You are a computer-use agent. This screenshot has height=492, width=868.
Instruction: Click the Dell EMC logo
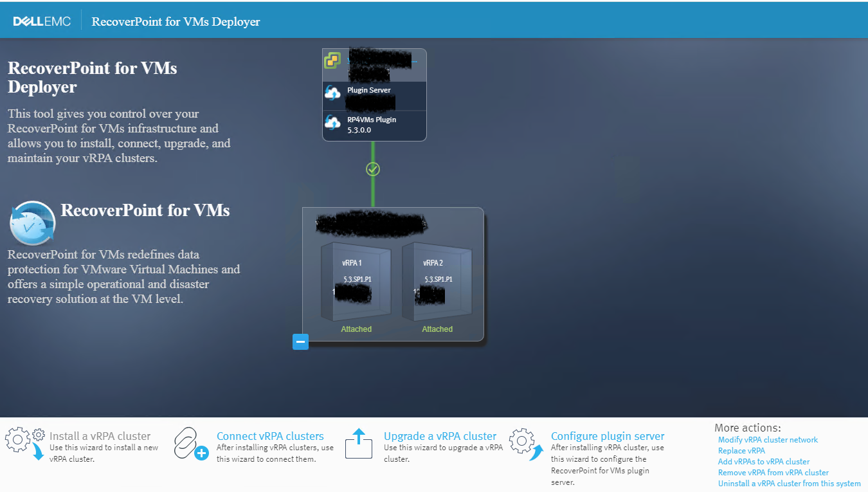pyautogui.click(x=42, y=21)
